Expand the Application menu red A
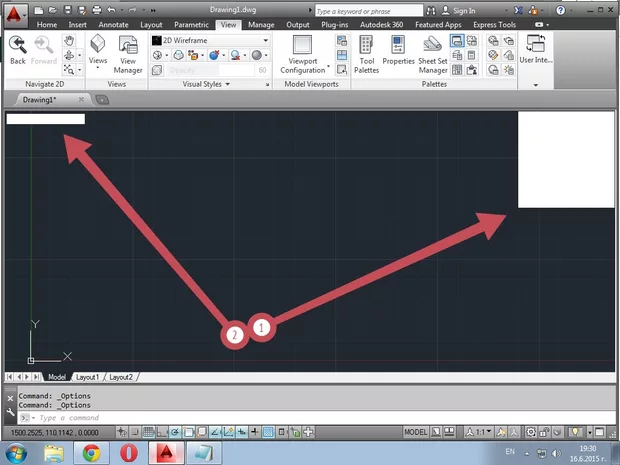This screenshot has width=620, height=465. coord(16,15)
